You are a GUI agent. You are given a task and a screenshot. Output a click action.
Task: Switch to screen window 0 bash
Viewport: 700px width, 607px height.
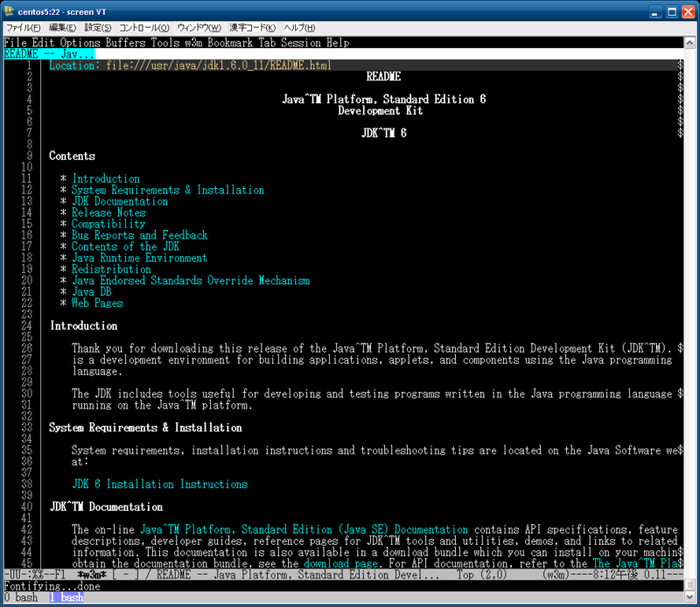point(21,597)
